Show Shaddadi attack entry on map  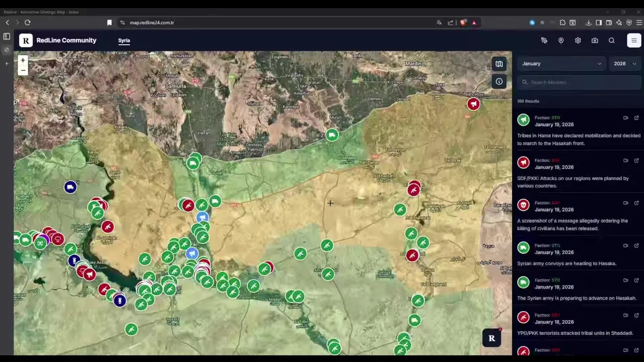[x=625, y=315]
